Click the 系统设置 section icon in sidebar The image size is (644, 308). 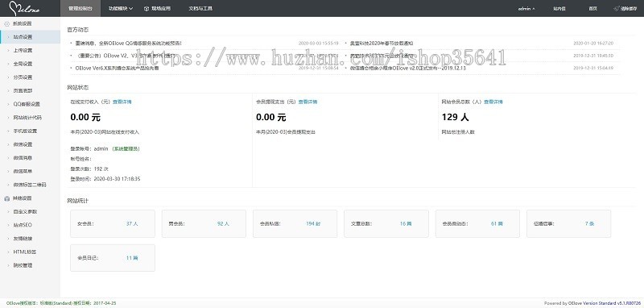6,24
